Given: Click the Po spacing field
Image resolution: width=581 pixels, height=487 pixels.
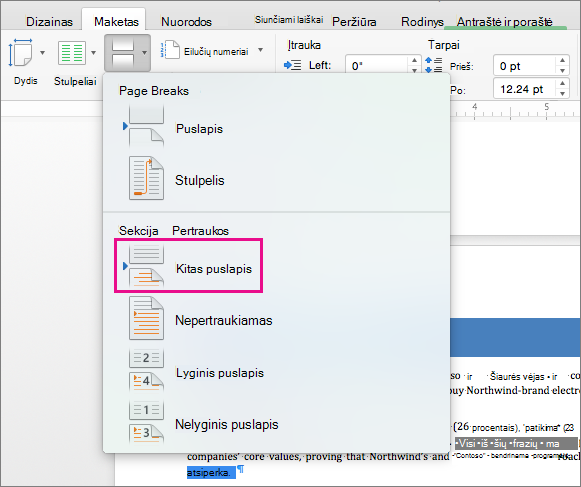Looking at the screenshot, I should click(524, 89).
